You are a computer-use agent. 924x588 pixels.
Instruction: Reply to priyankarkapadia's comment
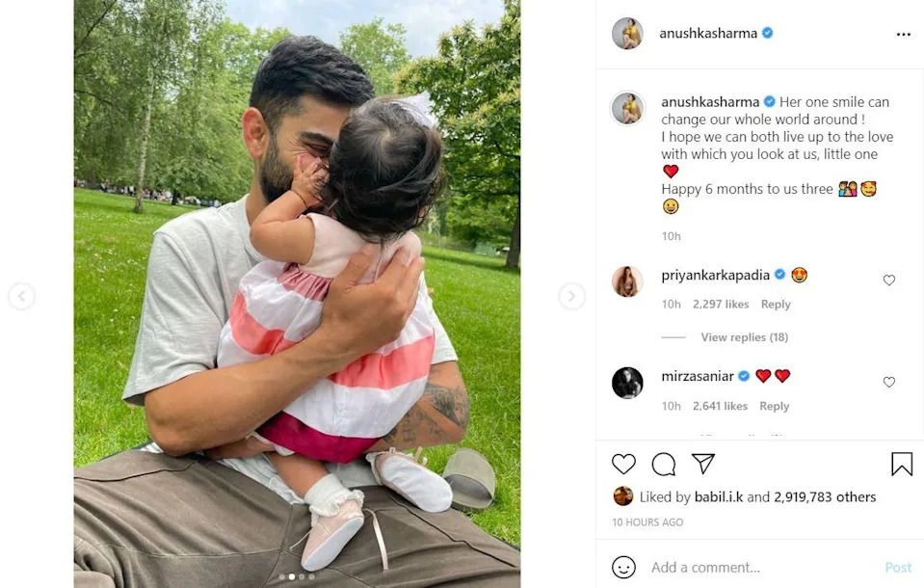coord(776,305)
